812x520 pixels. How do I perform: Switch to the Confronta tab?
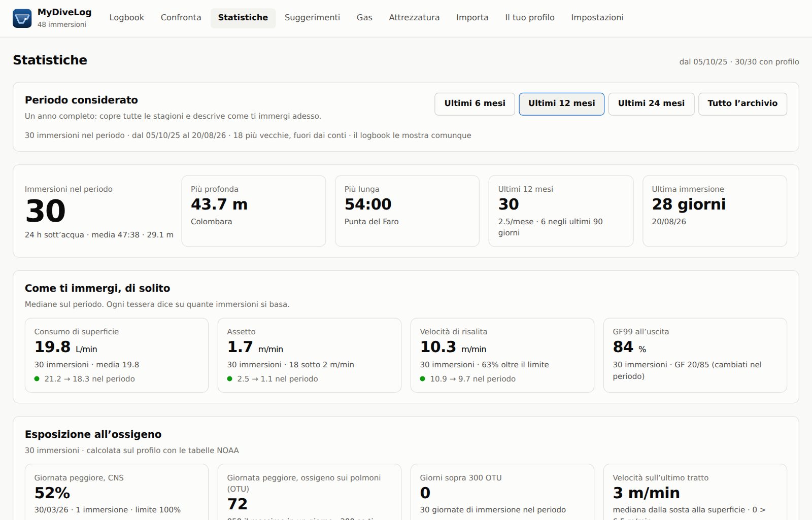[x=181, y=18]
